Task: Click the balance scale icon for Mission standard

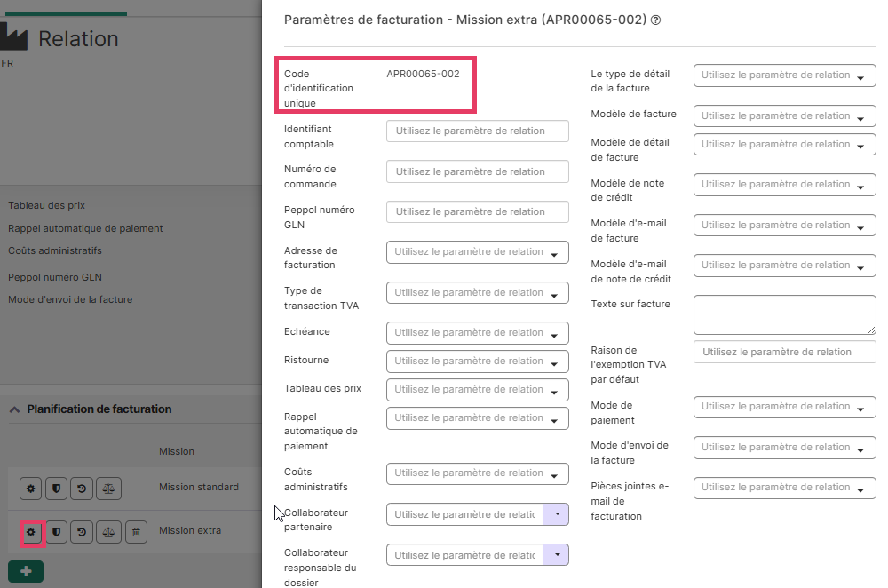Action: 108,489
